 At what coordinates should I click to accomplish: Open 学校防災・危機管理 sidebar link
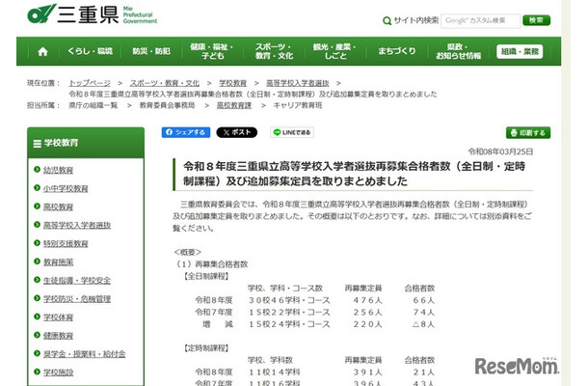tap(77, 299)
